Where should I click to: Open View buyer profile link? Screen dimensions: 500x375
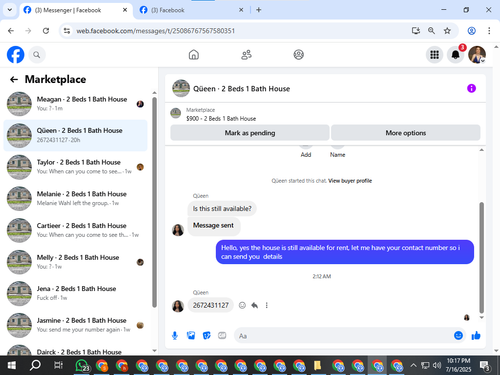pos(350,181)
